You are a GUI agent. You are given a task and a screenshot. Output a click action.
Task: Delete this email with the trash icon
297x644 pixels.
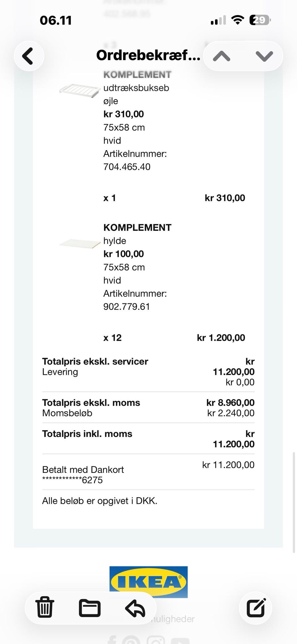coord(45,607)
